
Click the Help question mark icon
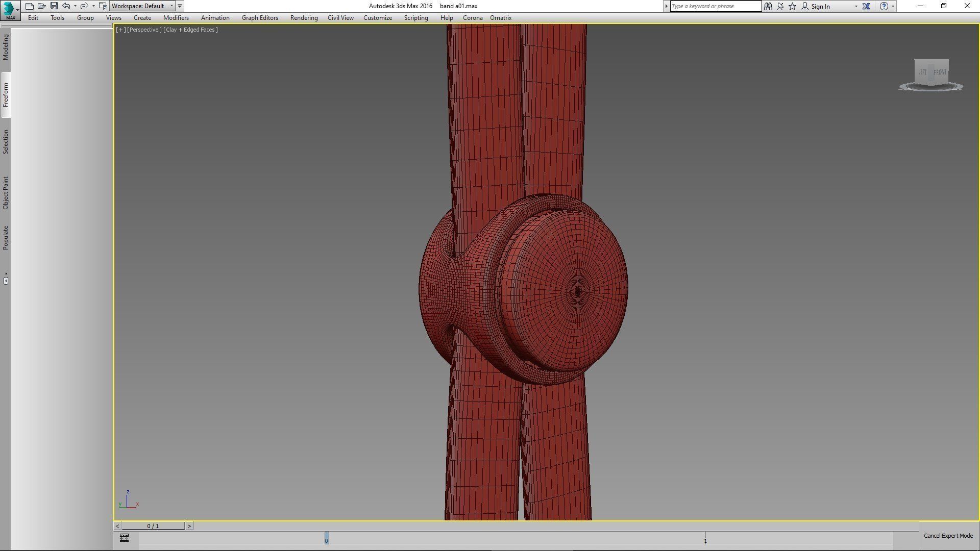click(x=884, y=6)
